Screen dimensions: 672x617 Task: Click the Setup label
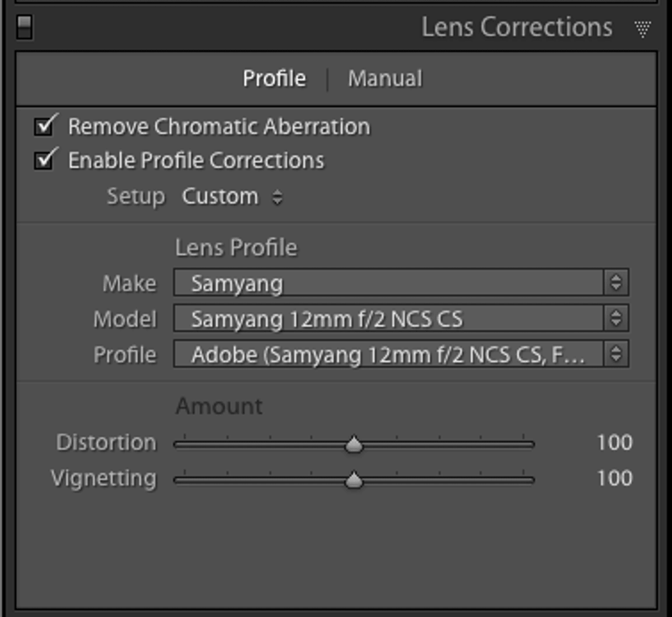pos(136,197)
